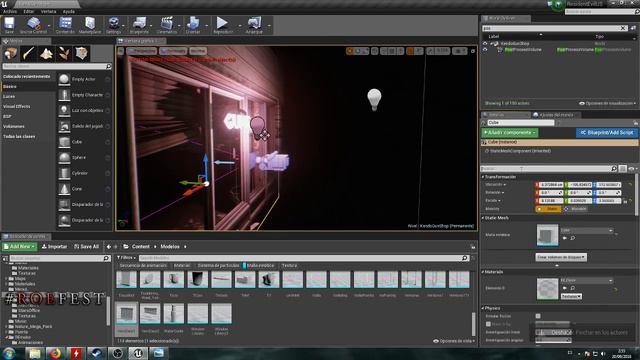
Task: Select the Paint mode brush icon
Action: pyautogui.click(x=28, y=53)
